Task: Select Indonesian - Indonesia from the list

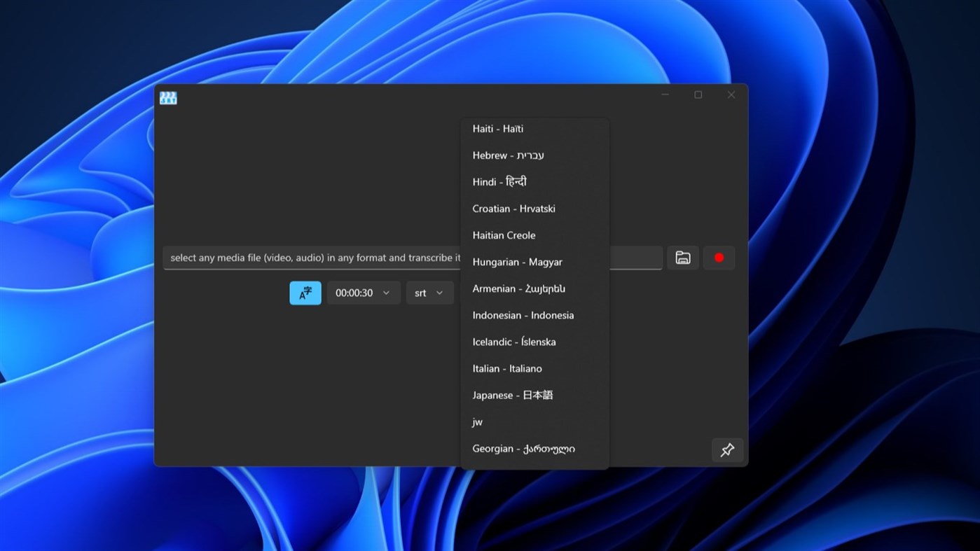Action: click(x=523, y=315)
